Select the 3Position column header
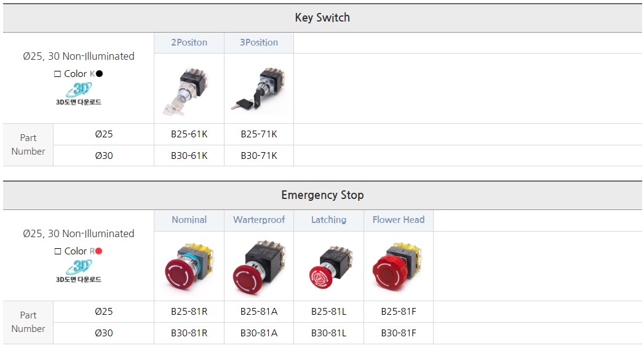This screenshot has height=348, width=644. (x=258, y=42)
